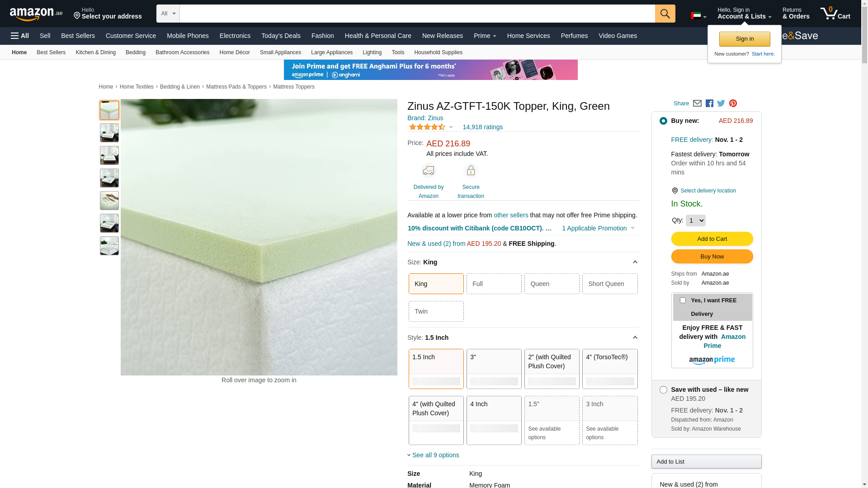Share the product on Twitter

pos(721,103)
